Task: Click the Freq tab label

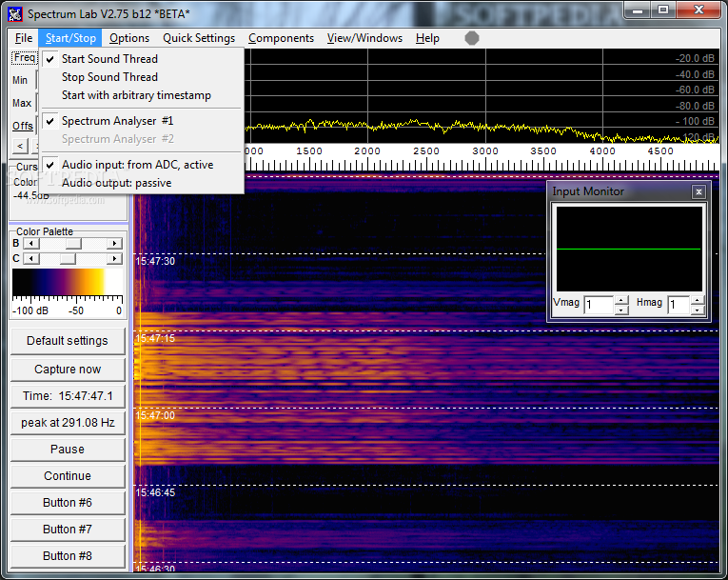Action: coord(24,58)
